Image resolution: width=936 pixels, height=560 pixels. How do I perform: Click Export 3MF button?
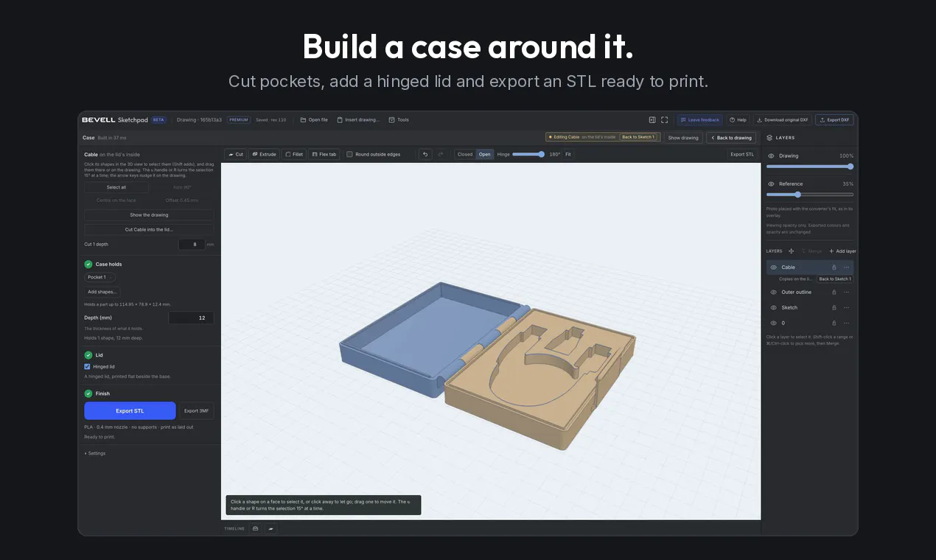click(x=196, y=410)
